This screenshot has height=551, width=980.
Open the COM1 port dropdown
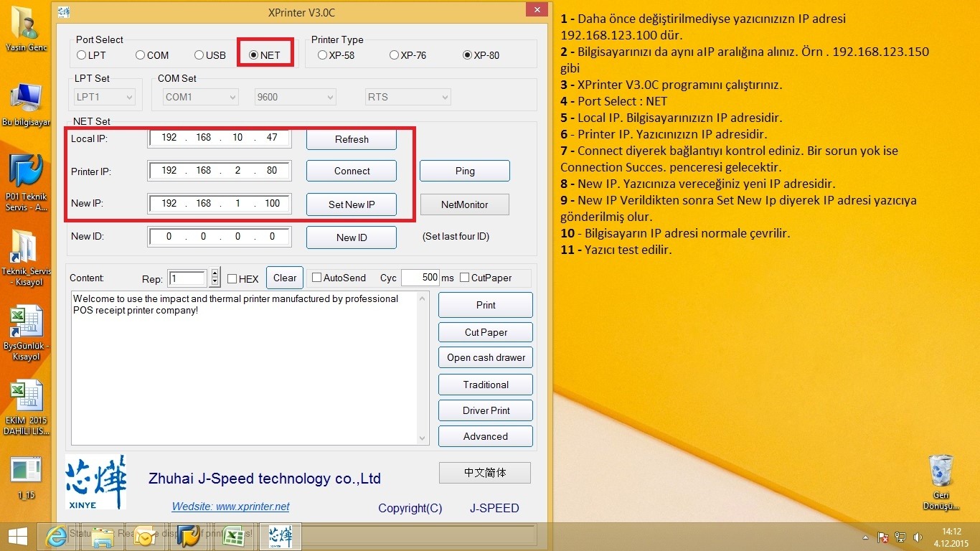coord(200,97)
